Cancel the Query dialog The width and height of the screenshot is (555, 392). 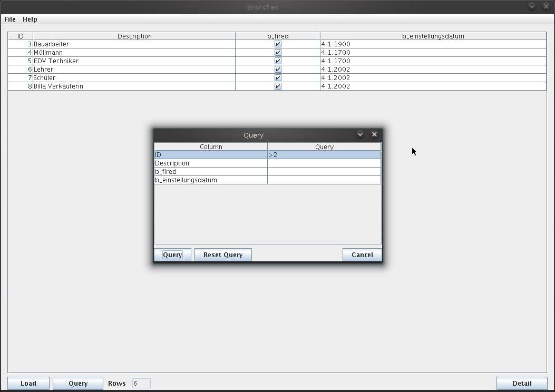pos(362,255)
